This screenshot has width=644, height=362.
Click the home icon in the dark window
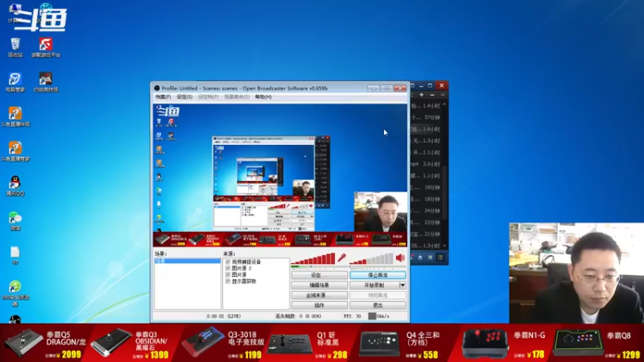pyautogui.click(x=419, y=257)
